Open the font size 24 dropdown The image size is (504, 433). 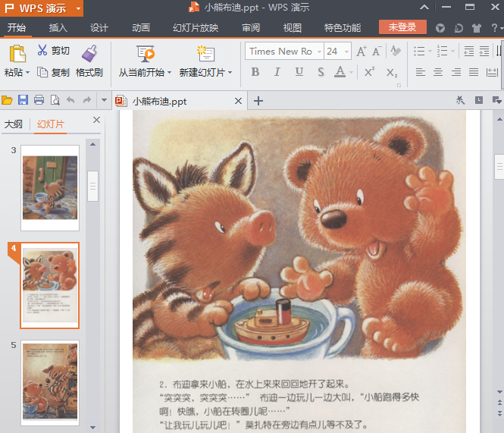(x=346, y=52)
